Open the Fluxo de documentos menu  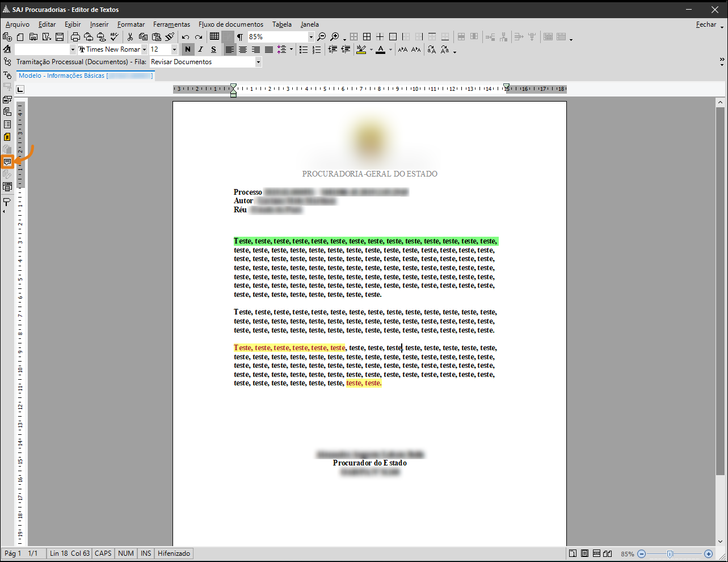click(231, 24)
